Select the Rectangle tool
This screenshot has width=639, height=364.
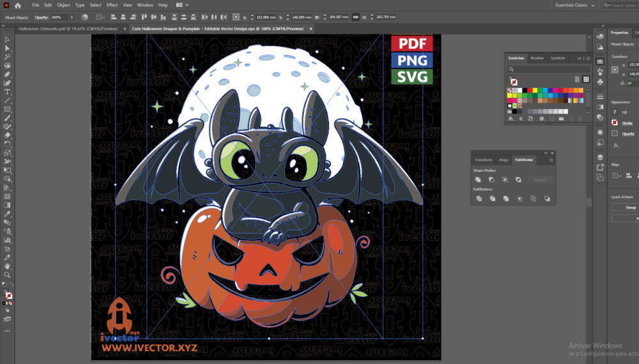(x=7, y=109)
